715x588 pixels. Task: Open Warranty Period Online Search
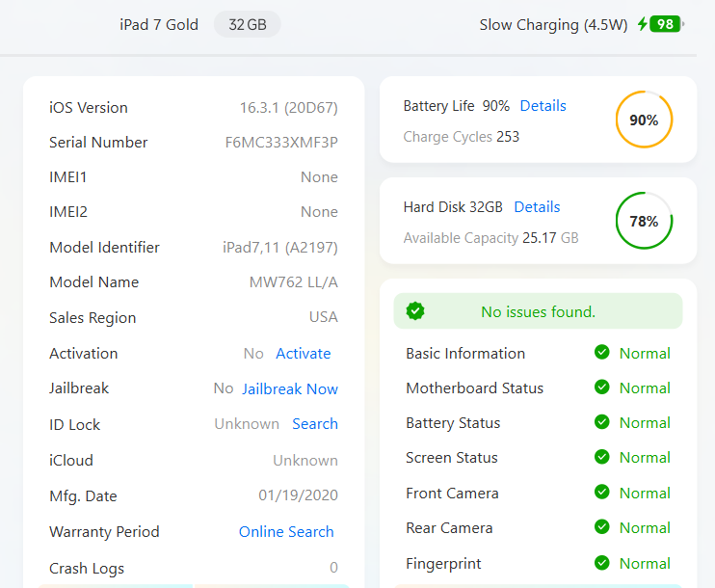(x=286, y=532)
